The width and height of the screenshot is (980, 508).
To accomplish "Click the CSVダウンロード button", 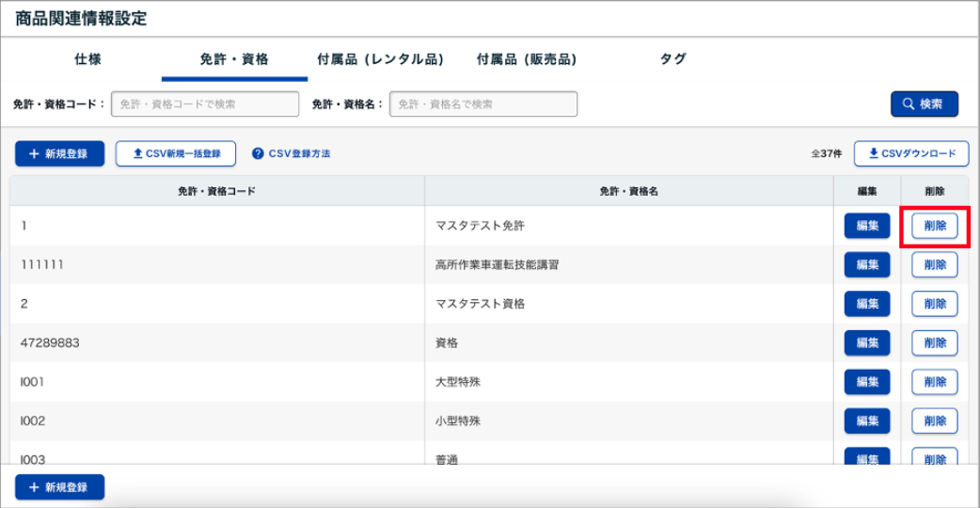I will (x=910, y=153).
